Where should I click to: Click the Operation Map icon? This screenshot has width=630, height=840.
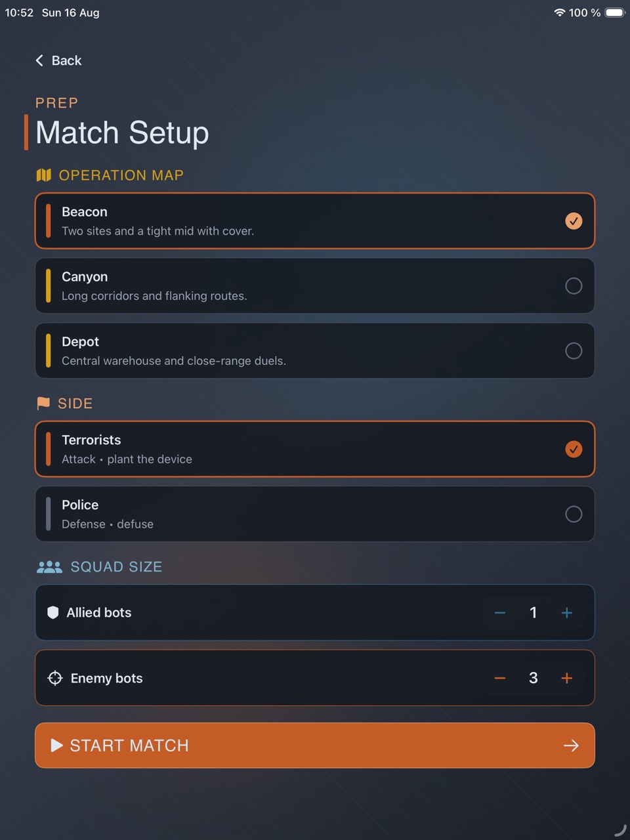click(x=44, y=175)
